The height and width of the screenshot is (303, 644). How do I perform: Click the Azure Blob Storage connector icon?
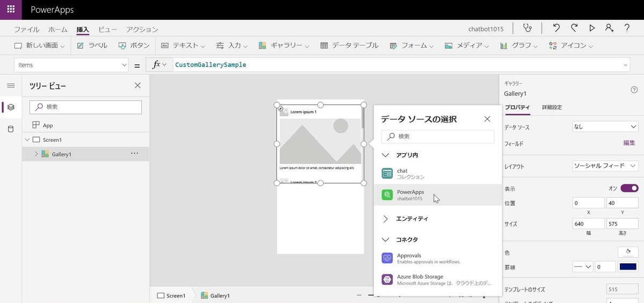pyautogui.click(x=387, y=279)
